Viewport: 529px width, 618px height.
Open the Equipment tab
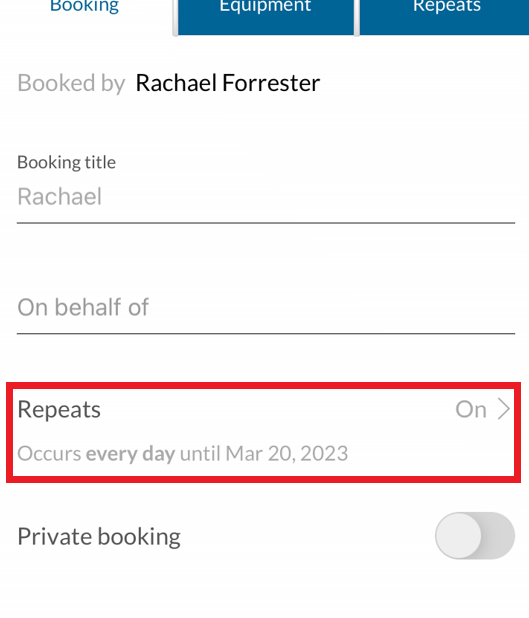[x=266, y=16]
